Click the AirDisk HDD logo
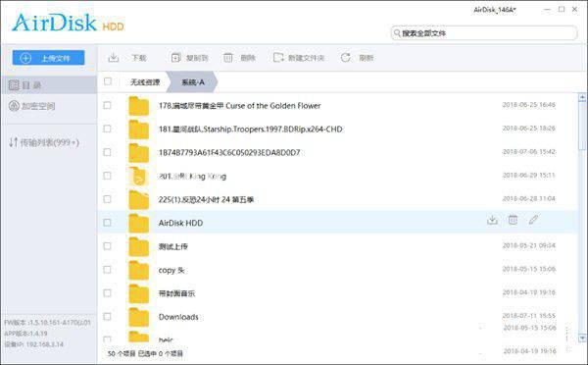This screenshot has width=588, height=365. pyautogui.click(x=68, y=23)
